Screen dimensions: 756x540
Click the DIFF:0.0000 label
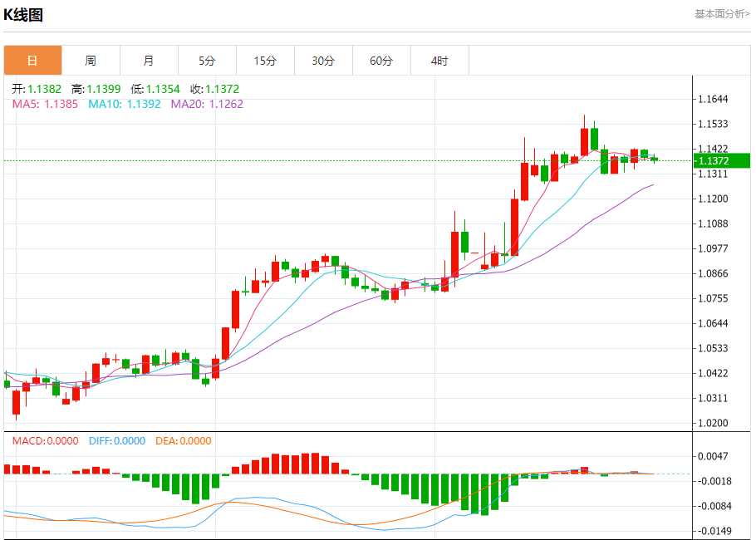pos(116,440)
